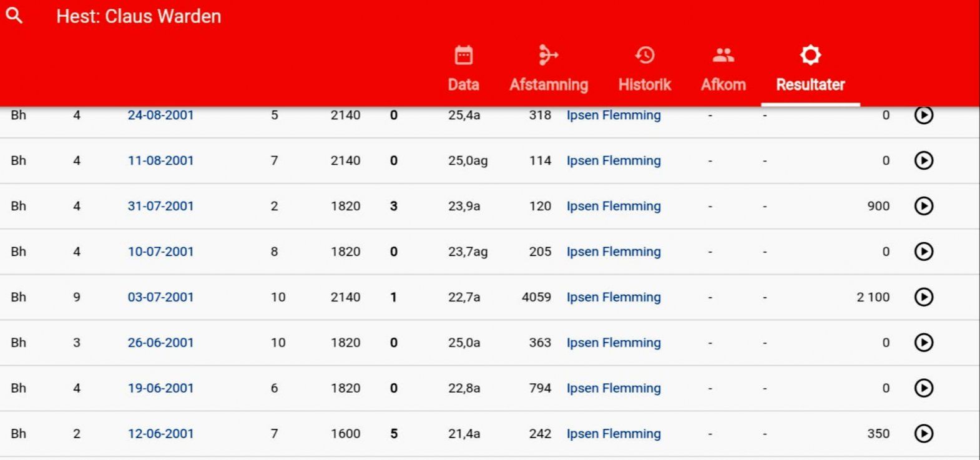The width and height of the screenshot is (980, 460).
Task: Play the 12-06-2001 race replay
Action: [x=923, y=434]
